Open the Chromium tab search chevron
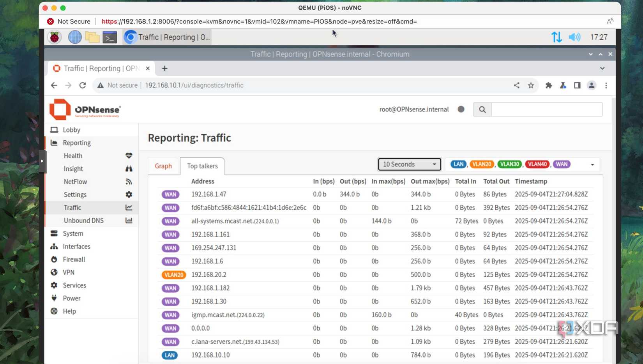 (602, 69)
